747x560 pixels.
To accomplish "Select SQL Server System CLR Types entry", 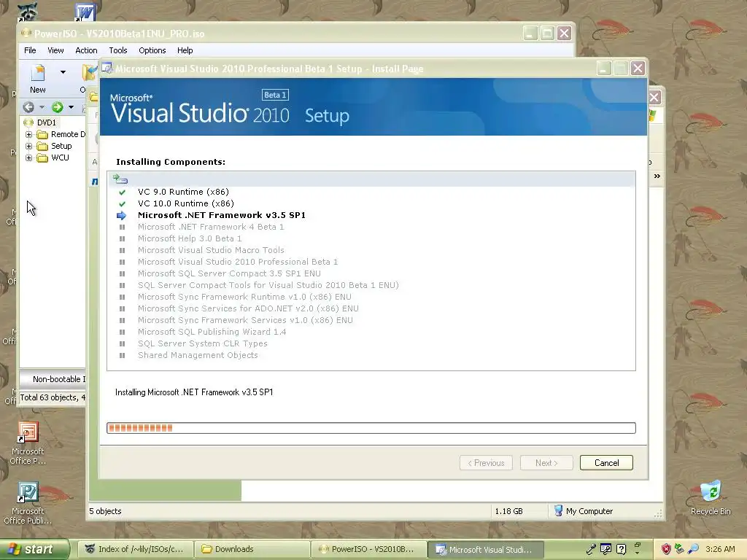I will tap(203, 344).
